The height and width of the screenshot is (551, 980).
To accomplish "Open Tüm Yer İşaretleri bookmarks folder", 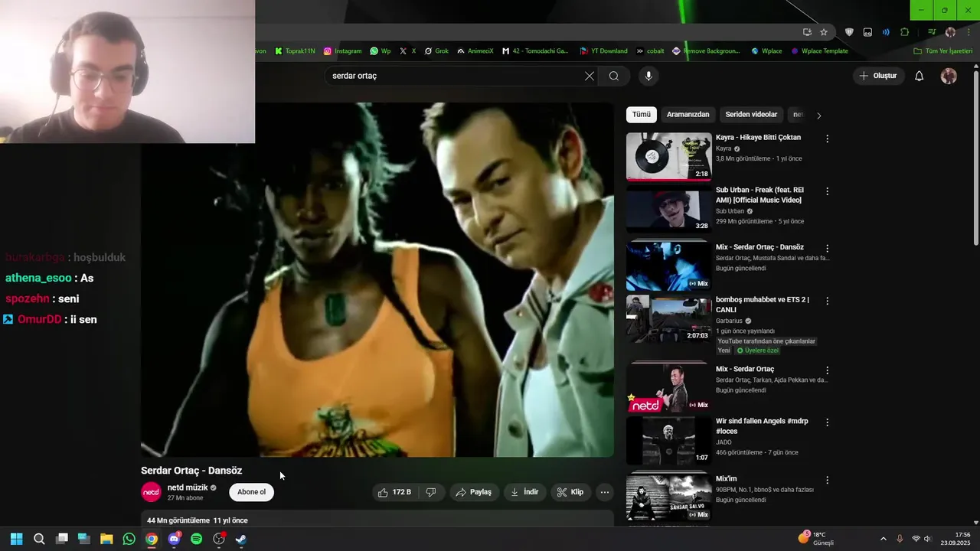I will [x=942, y=51].
